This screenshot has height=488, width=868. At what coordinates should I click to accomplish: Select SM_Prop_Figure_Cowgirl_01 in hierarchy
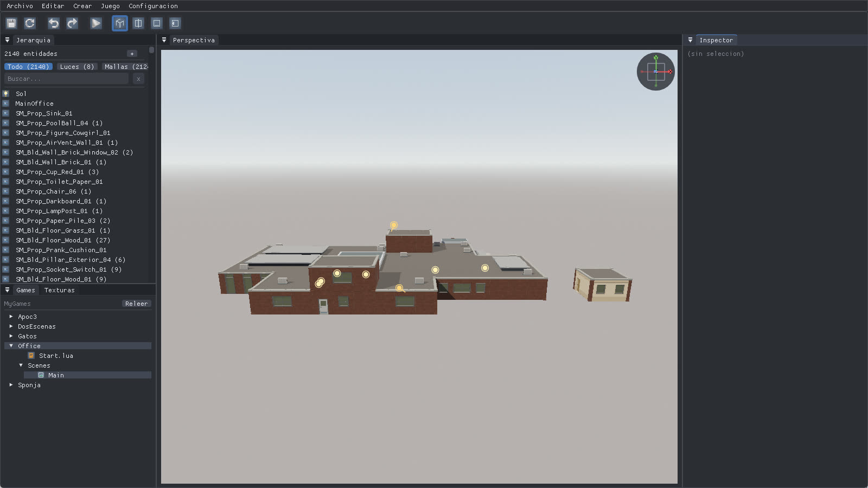coord(63,133)
